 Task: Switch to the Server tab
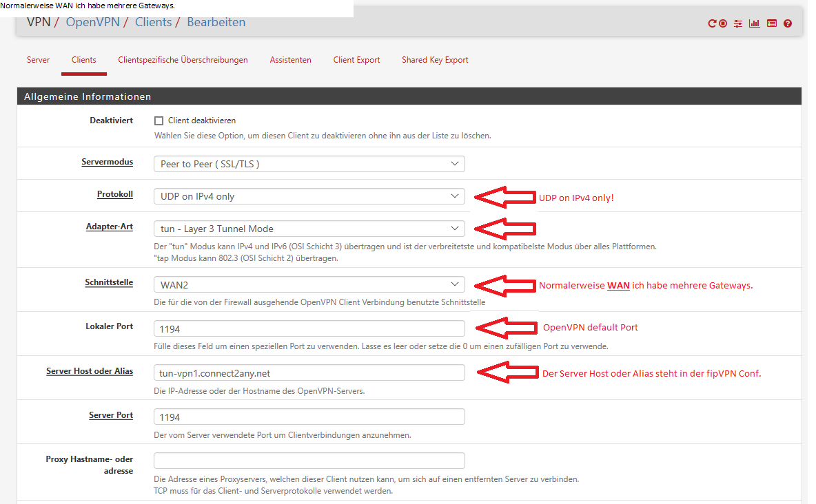click(38, 60)
